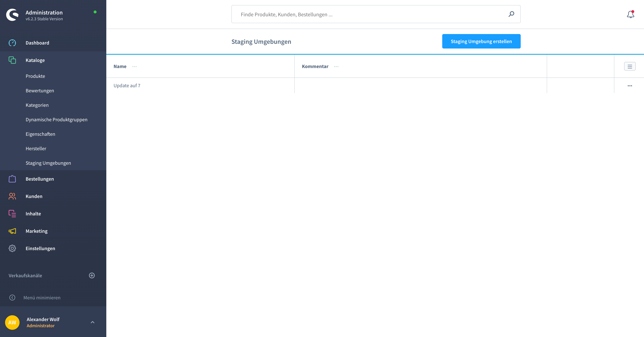Click the Verkaufskanäle heading
The height and width of the screenshot is (337, 644).
tap(25, 275)
